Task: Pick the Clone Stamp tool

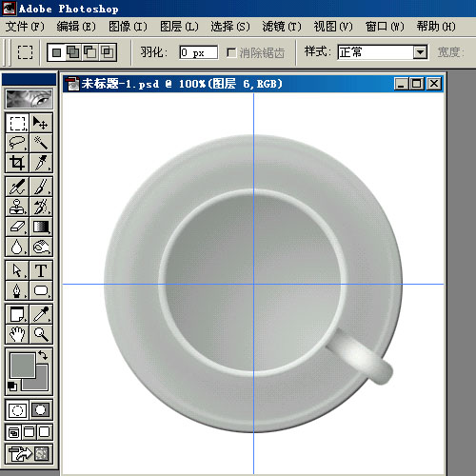Action: 17,207
